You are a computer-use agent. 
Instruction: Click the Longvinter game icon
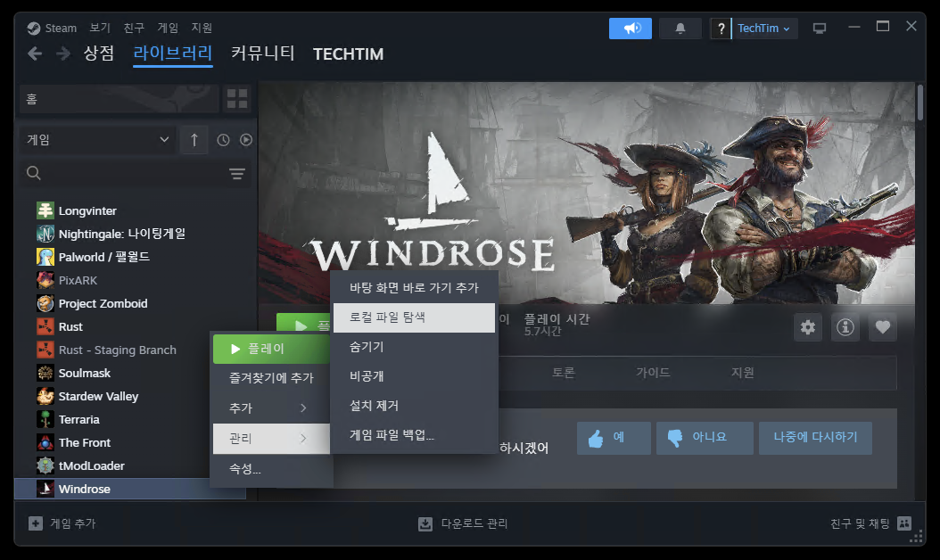coord(45,210)
